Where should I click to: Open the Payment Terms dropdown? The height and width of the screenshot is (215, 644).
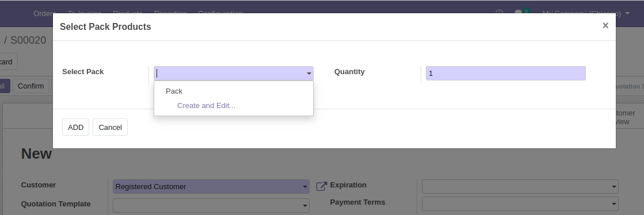click(x=520, y=204)
